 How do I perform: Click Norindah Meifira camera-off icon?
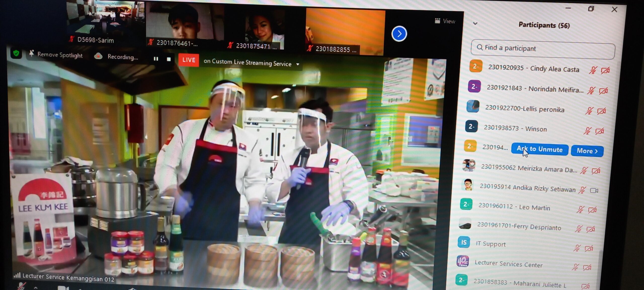(x=603, y=91)
